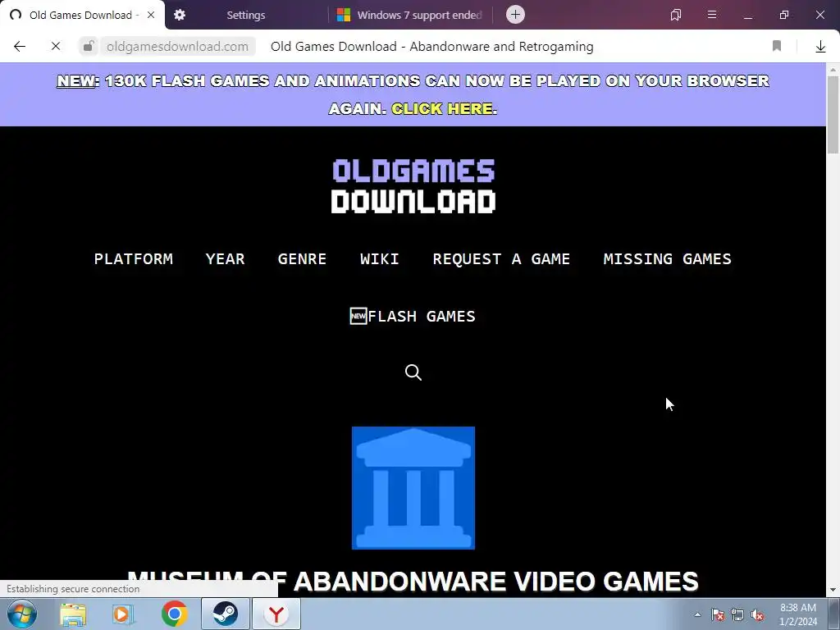Open the WIKI link

click(379, 258)
